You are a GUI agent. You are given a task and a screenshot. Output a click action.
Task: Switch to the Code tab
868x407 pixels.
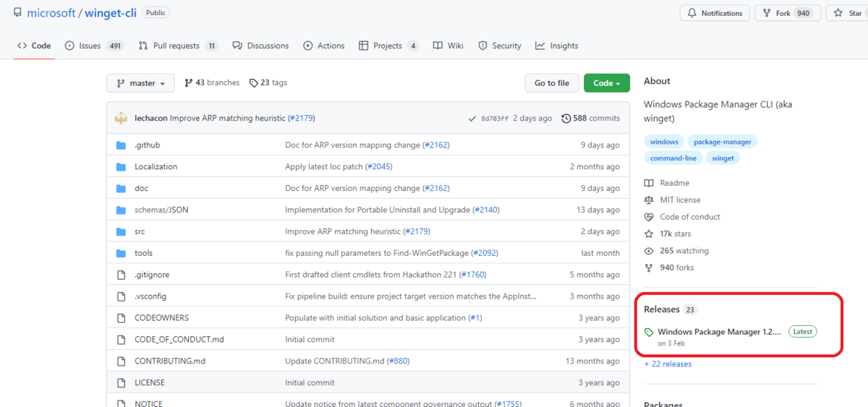pos(34,46)
